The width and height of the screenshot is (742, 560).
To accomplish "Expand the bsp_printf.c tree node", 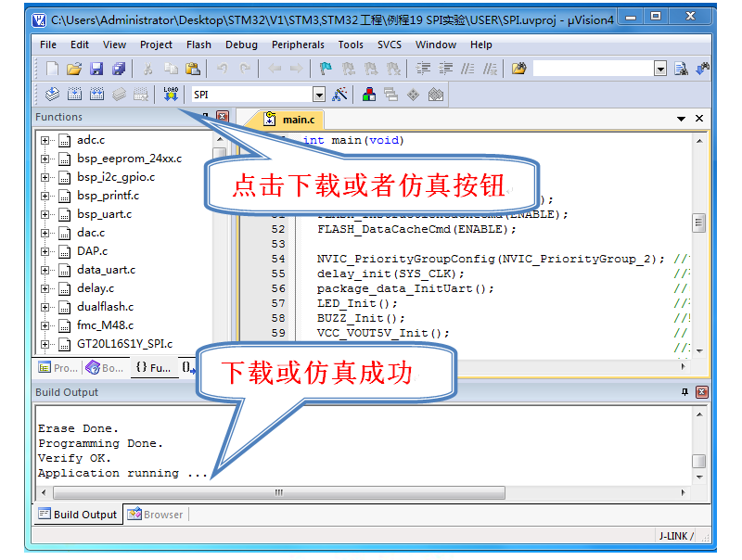I will coord(45,196).
